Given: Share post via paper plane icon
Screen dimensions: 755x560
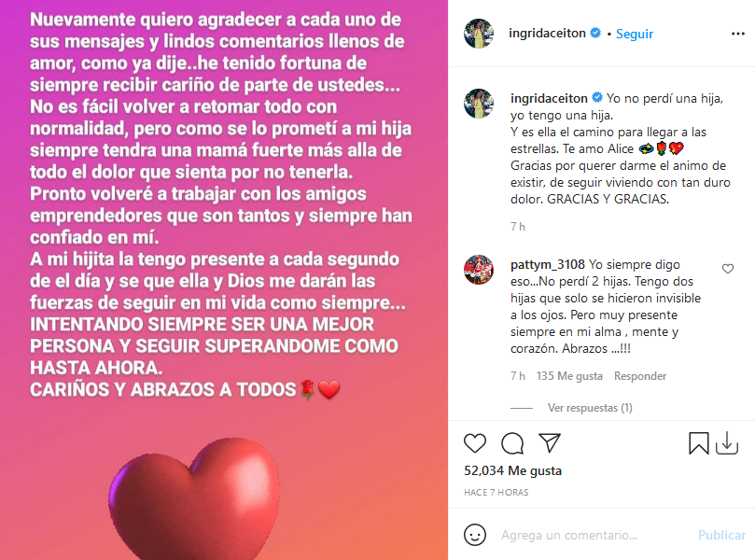Looking at the screenshot, I should coord(550,443).
